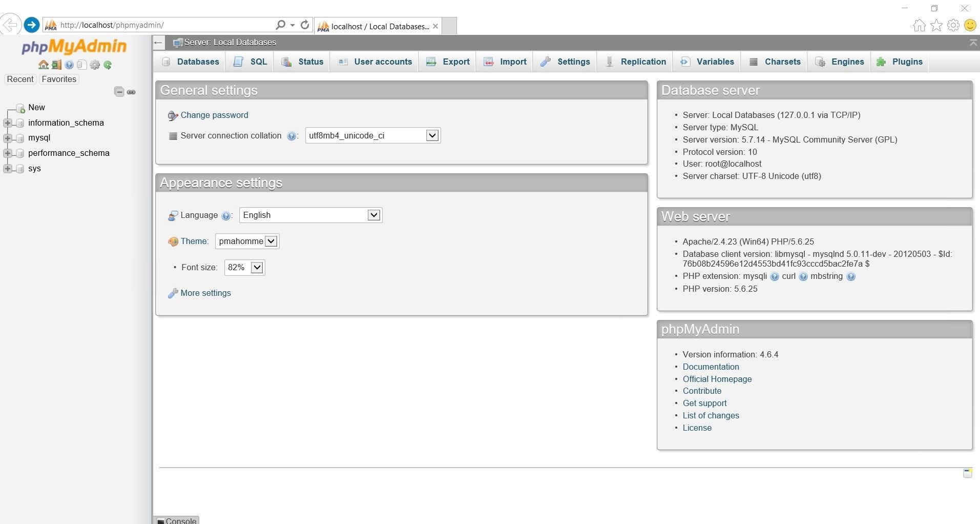This screenshot has height=524, width=980.
Task: Open the Plugins tab
Action: pos(900,62)
